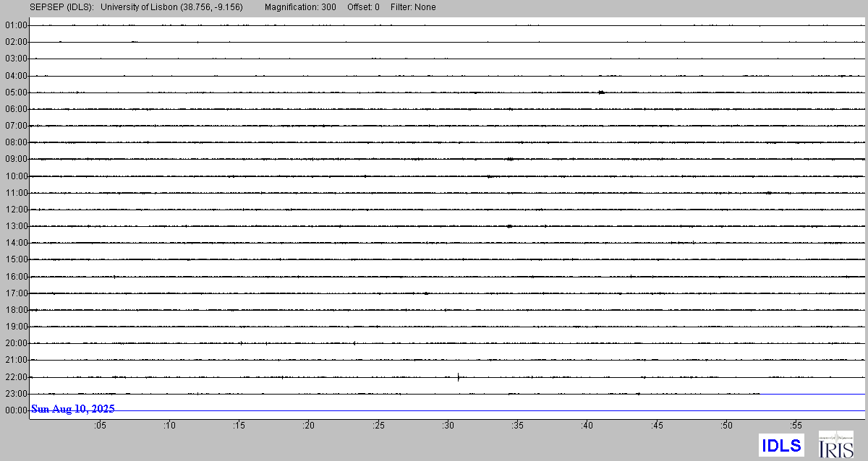Screen dimensions: 868x461
Task: Click the signal burst on the 05:00 trace
Action: (602, 92)
